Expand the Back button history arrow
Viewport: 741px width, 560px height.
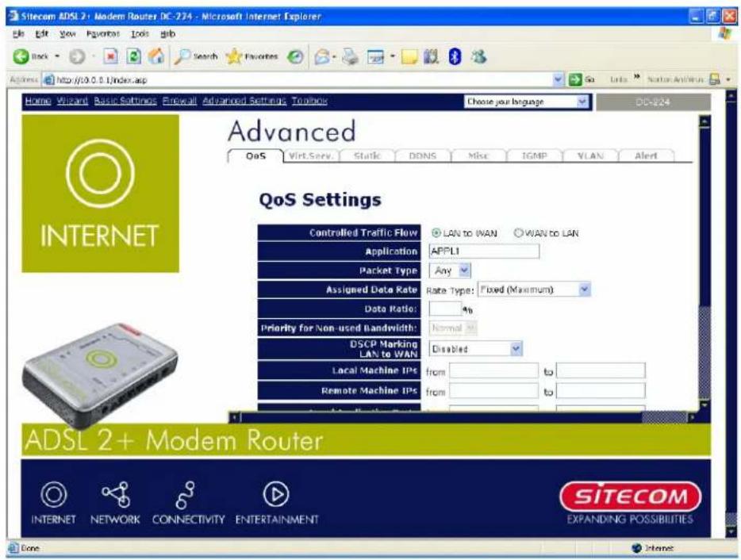[58, 56]
